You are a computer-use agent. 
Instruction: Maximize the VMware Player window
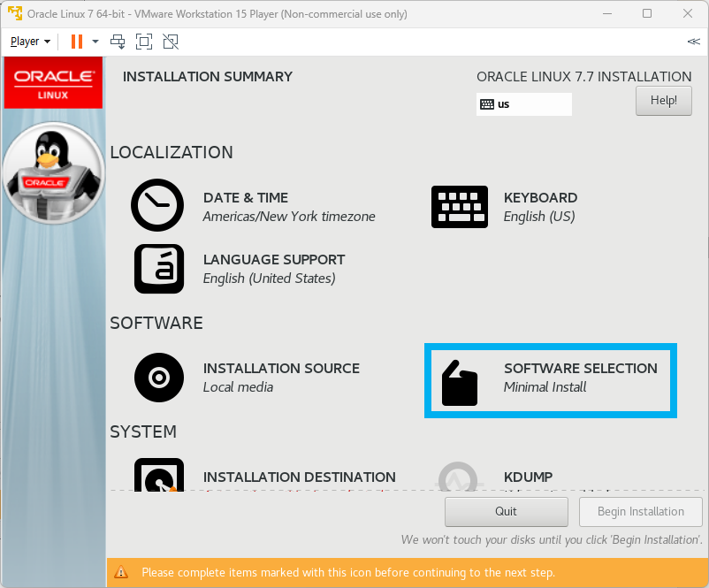pos(647,13)
